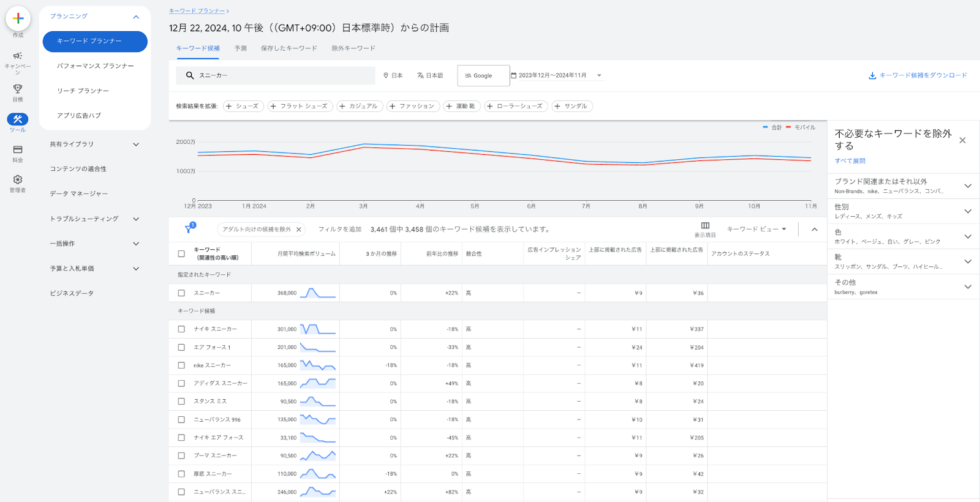Viewport: 980px width, 502px height.
Task: Check the アディダス スニーカー row
Action: tap(181, 383)
